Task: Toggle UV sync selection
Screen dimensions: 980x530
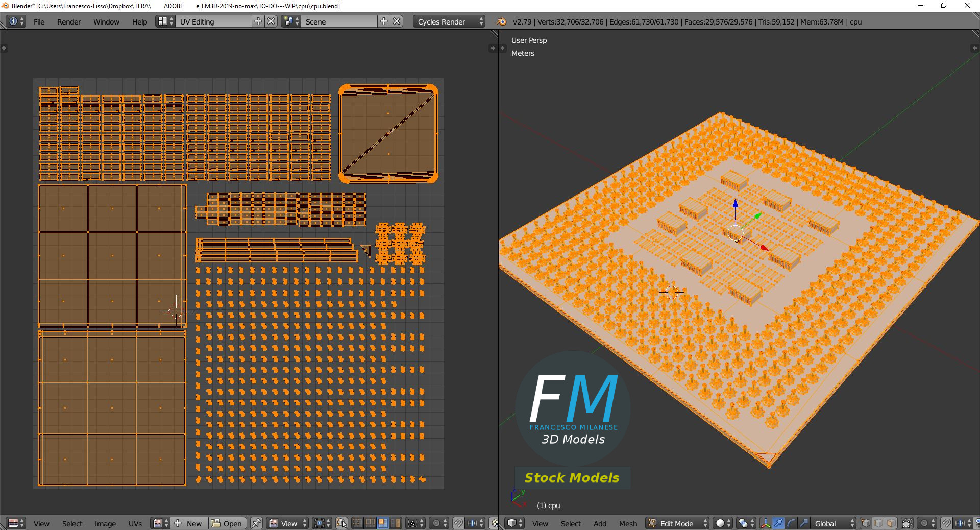Action: [x=342, y=523]
